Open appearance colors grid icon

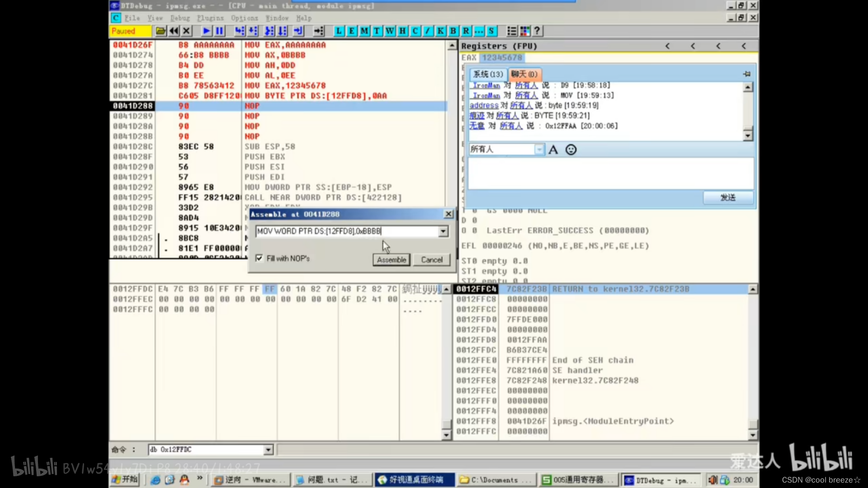(x=525, y=31)
